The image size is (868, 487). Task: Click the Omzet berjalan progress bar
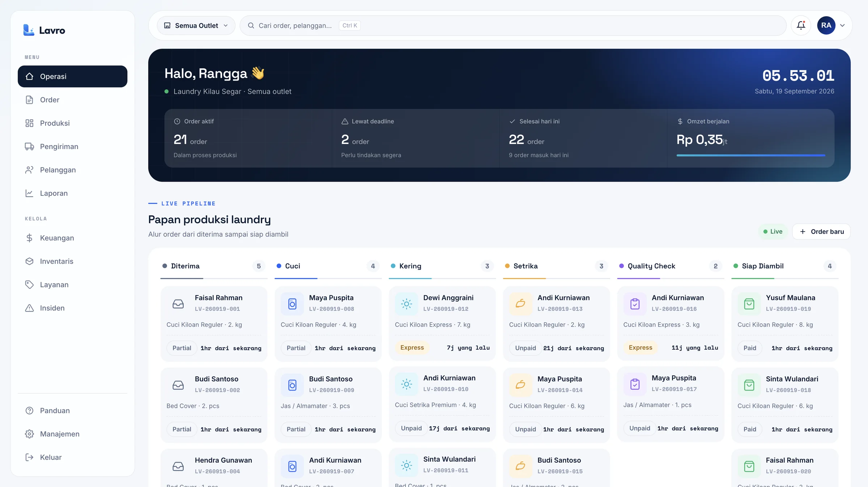751,155
